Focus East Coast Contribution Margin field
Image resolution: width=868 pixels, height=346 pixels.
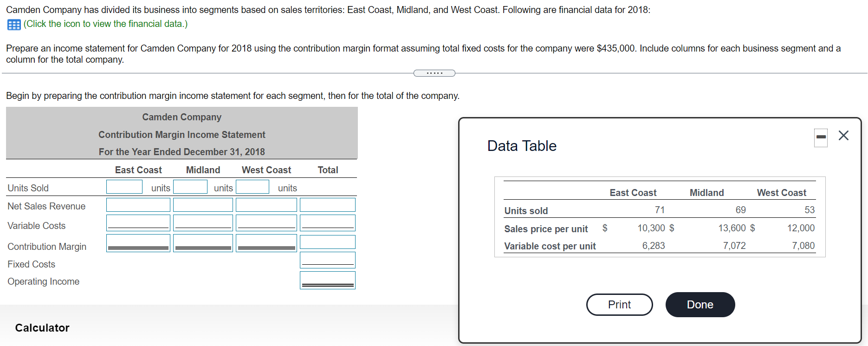138,243
